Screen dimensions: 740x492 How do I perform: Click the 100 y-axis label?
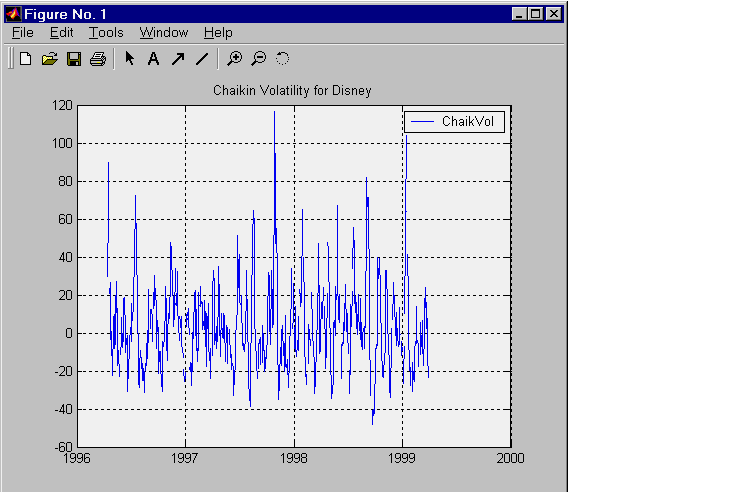62,143
